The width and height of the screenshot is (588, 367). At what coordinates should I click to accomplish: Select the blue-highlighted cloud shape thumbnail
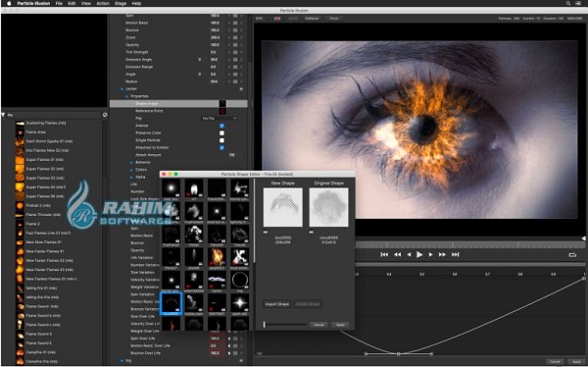171,303
